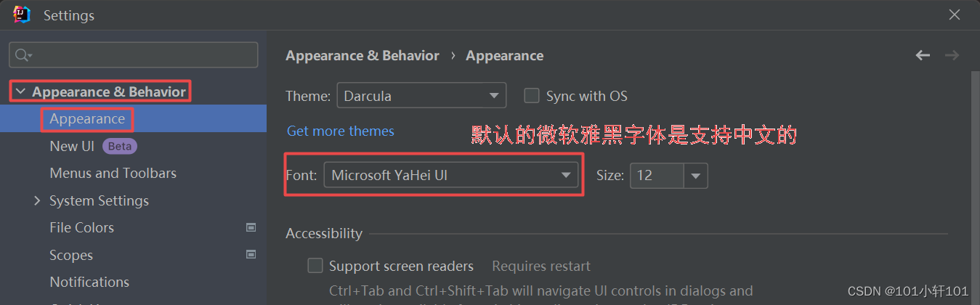Open the Theme dropdown showing Darcula

421,96
